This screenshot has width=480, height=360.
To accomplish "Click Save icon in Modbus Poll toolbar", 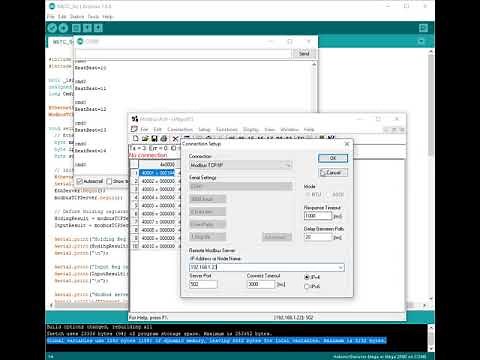I will [x=154, y=138].
